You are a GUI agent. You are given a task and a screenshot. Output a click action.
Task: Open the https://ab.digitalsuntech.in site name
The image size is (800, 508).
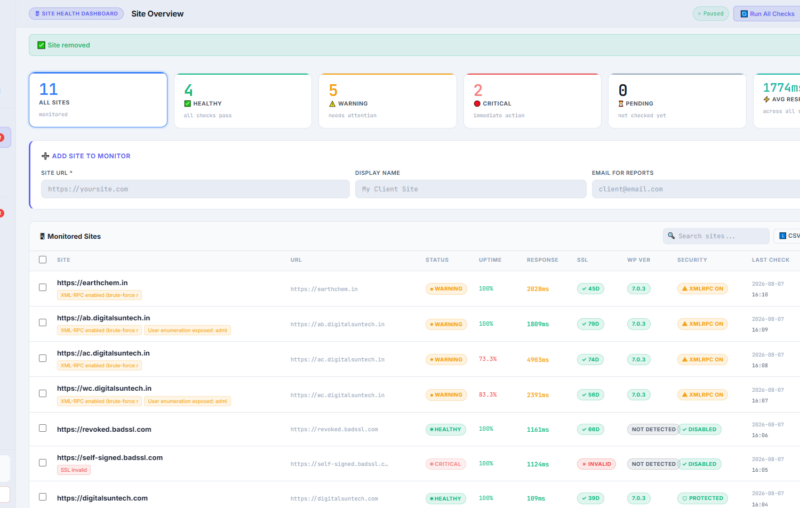click(x=104, y=318)
